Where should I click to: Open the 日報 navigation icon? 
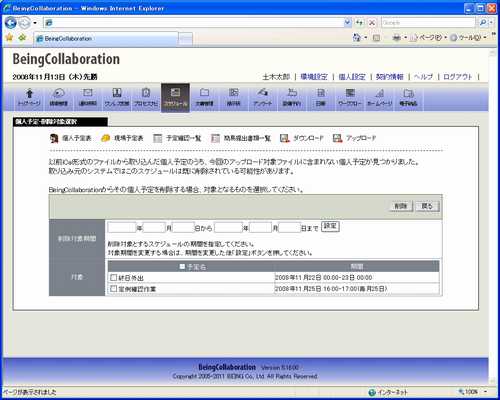click(321, 97)
